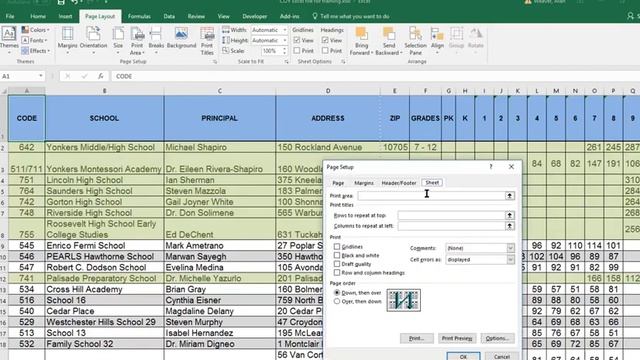
Task: Toggle Gridlines View checkbox in ribbon
Action: 297,40
